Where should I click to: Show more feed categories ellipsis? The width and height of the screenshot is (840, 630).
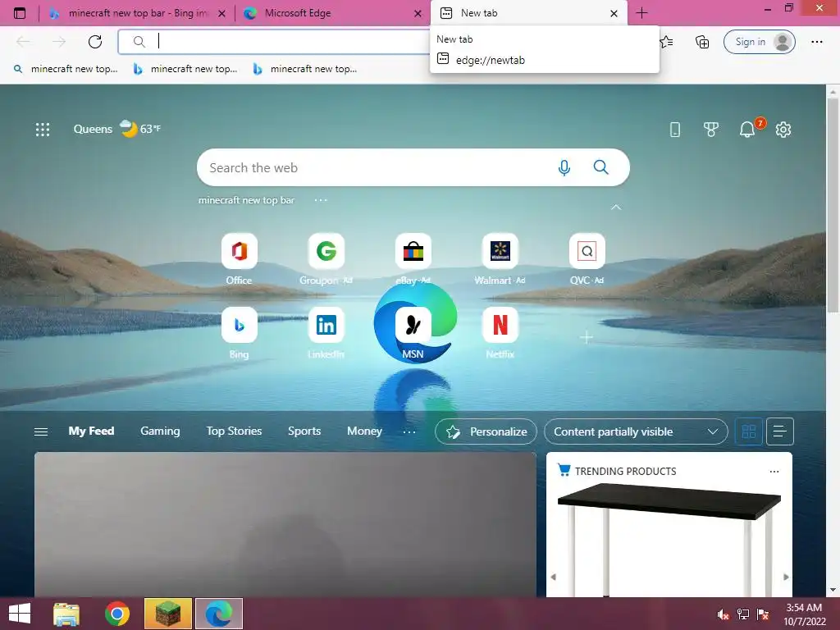(x=409, y=431)
